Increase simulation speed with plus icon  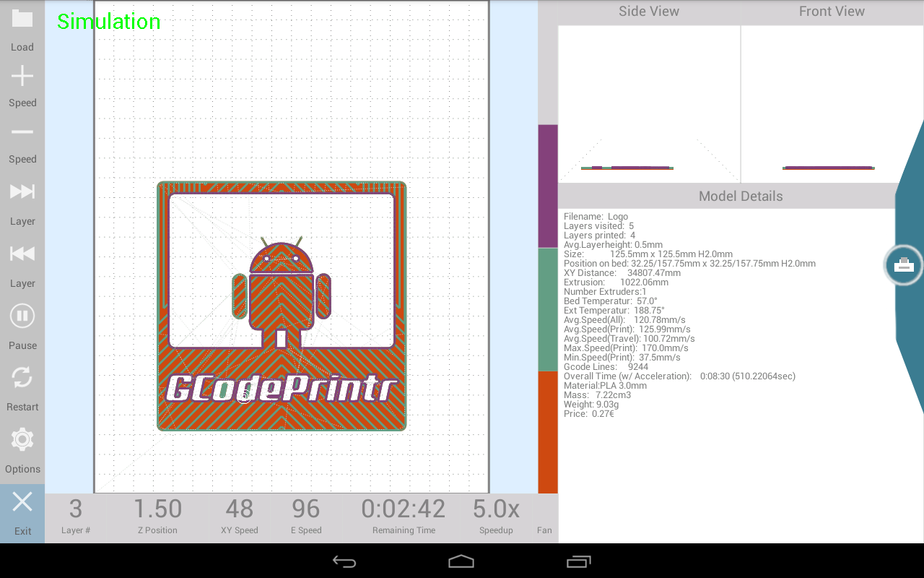point(22,76)
